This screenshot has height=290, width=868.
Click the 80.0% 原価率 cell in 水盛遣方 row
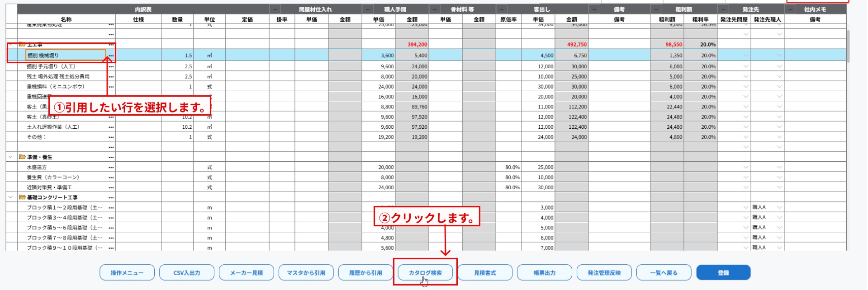pyautogui.click(x=508, y=168)
